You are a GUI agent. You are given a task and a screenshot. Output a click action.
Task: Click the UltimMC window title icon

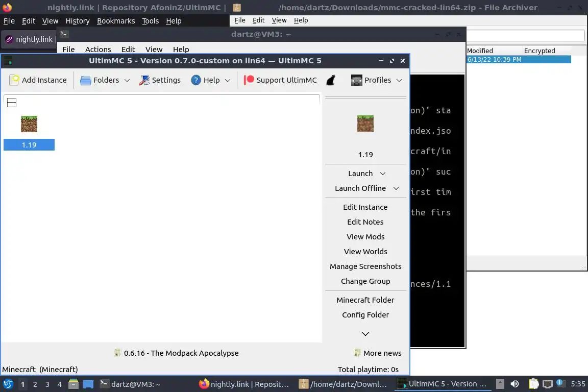(8, 61)
